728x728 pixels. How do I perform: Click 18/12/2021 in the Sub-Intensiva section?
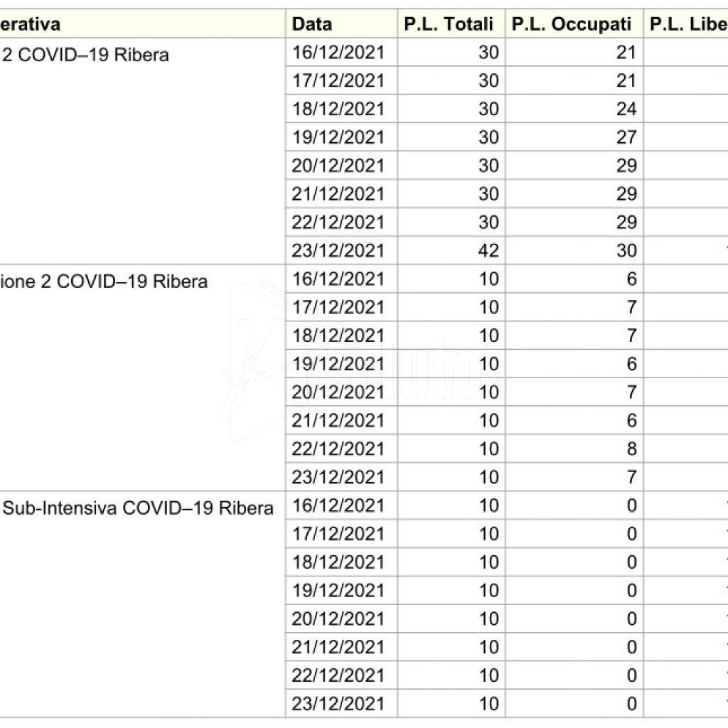[x=338, y=562]
